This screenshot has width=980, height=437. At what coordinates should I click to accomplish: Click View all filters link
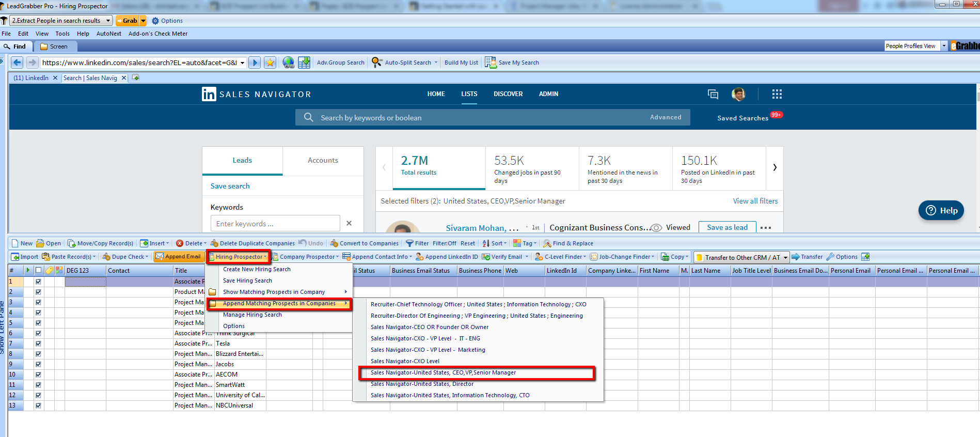[755, 201]
